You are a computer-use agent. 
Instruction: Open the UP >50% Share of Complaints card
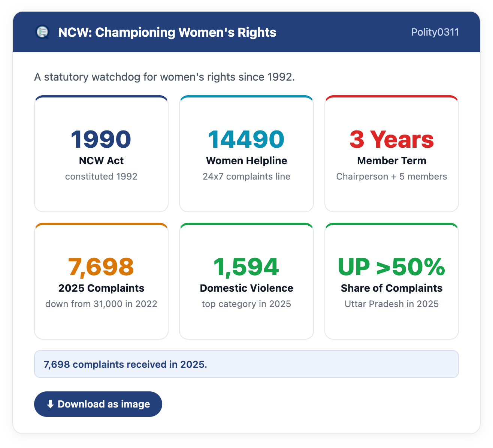pos(391,281)
